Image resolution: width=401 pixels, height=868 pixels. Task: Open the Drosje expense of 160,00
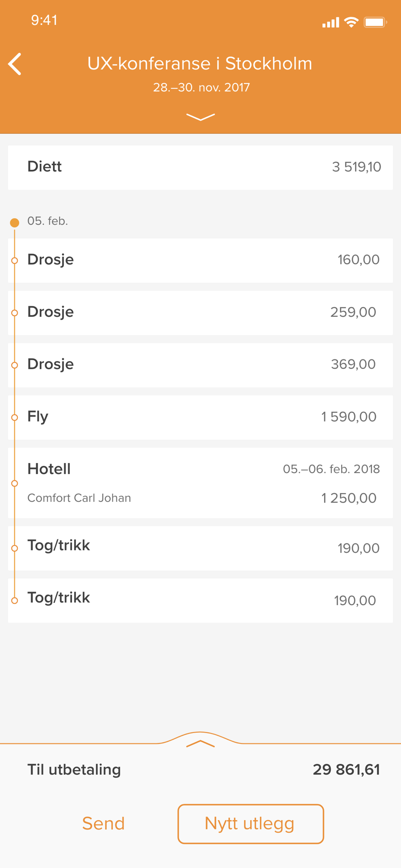(200, 260)
